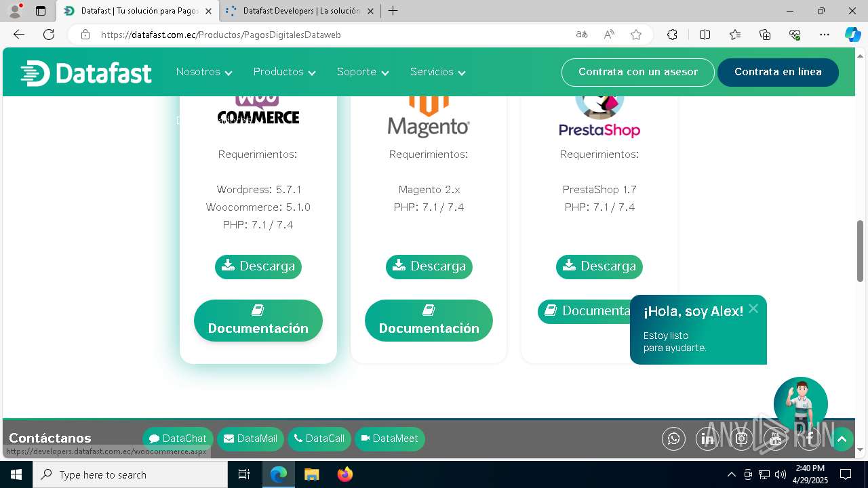Click the browser back arrow
This screenshot has height=488, width=868.
pos(19,35)
